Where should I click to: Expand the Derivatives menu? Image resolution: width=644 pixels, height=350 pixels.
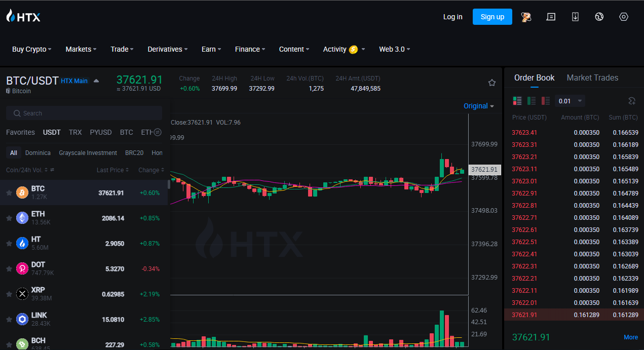[168, 49]
